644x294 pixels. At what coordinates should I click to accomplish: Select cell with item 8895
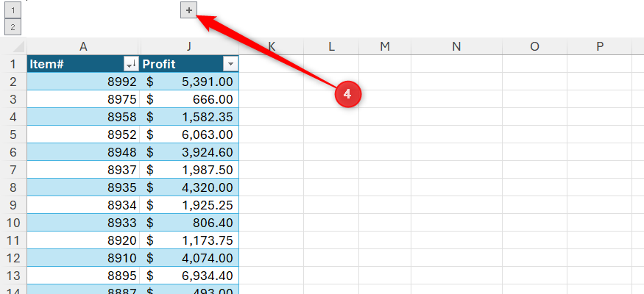point(83,276)
